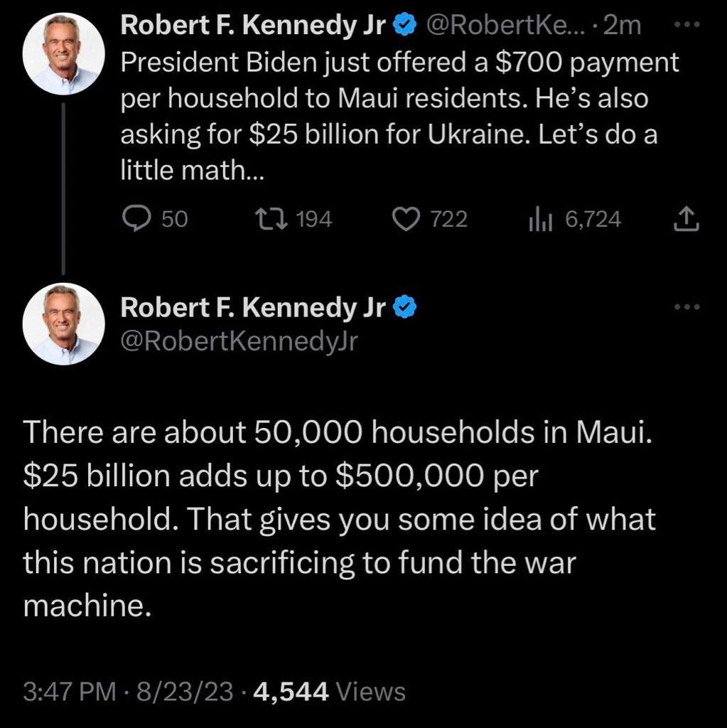Select tweet text about 50,000 Maui households
Screen dimensions: 727x728
pos(338,520)
